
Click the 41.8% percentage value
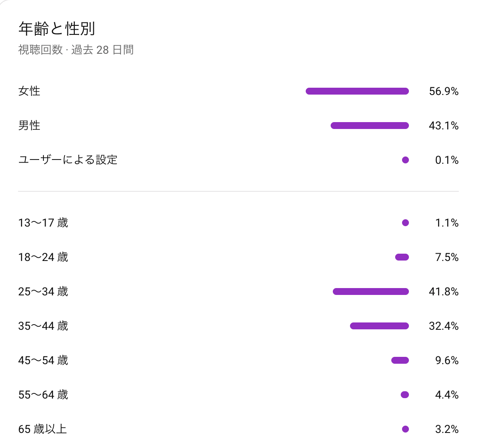tap(443, 292)
